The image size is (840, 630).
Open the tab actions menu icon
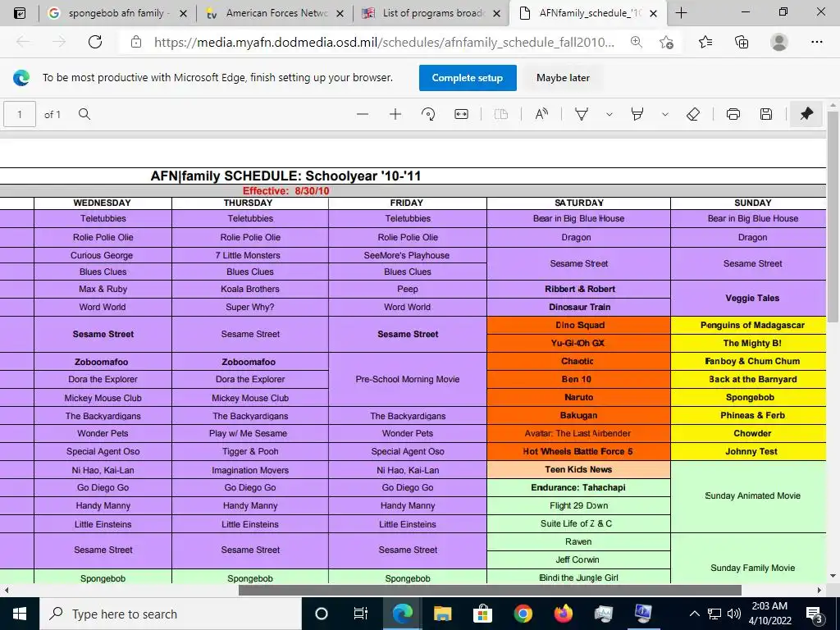[20, 13]
